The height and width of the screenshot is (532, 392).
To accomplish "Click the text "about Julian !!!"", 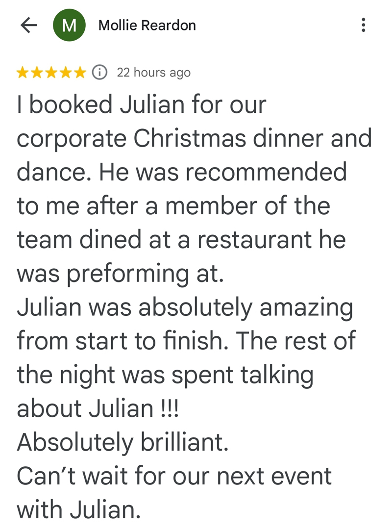I will [x=98, y=409].
